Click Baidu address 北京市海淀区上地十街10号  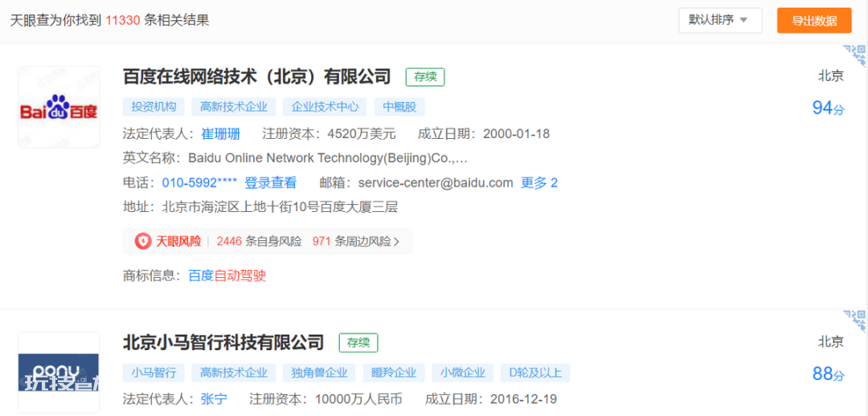point(280,207)
